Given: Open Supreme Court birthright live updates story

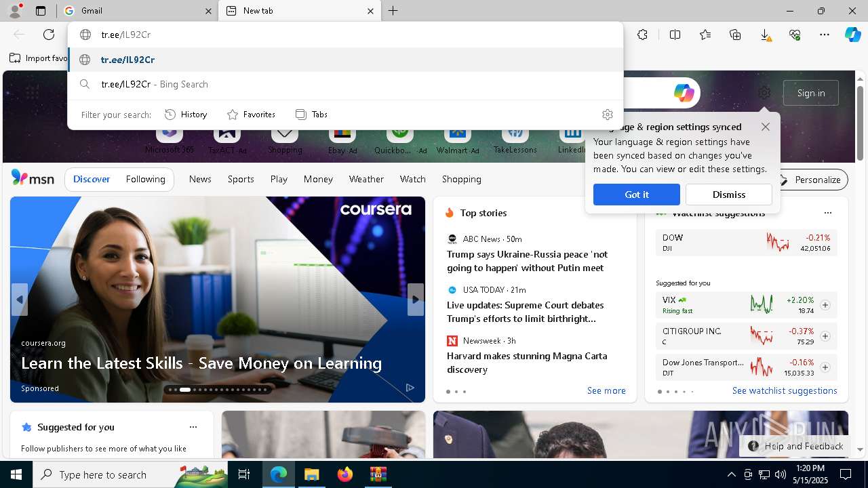Looking at the screenshot, I should [525, 312].
